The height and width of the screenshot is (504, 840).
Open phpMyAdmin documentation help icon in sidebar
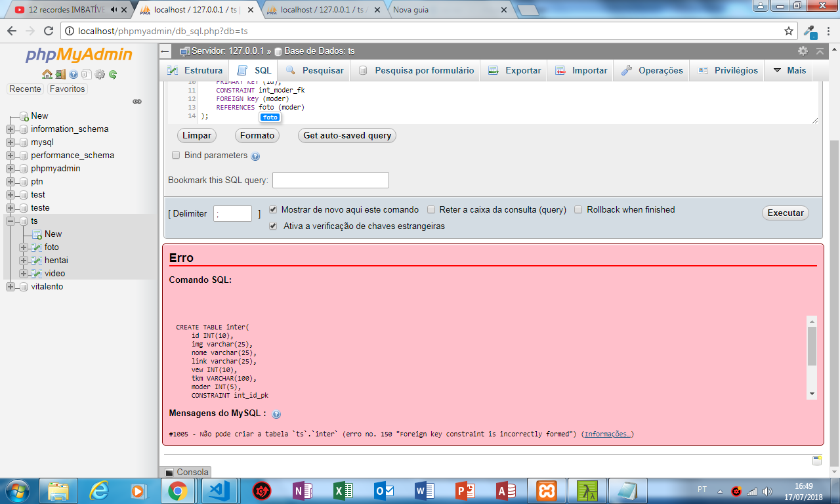coord(73,74)
